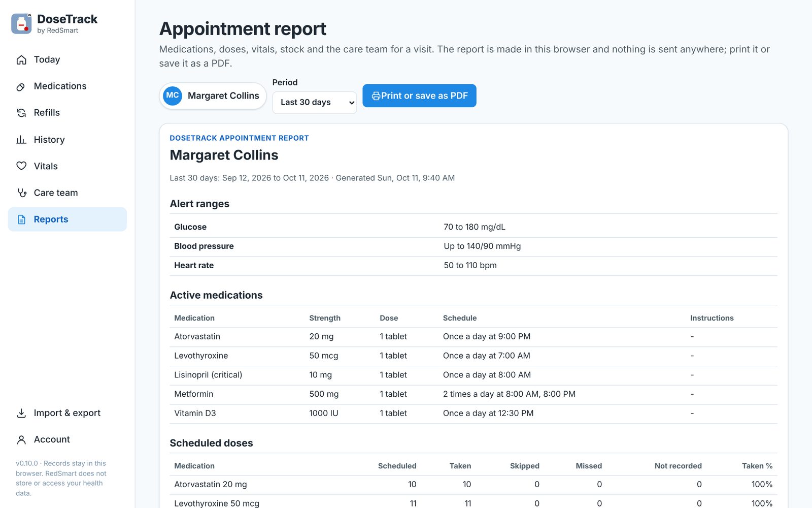Open the Margaret Collins profile selector
This screenshot has width=812, height=508.
(x=213, y=96)
